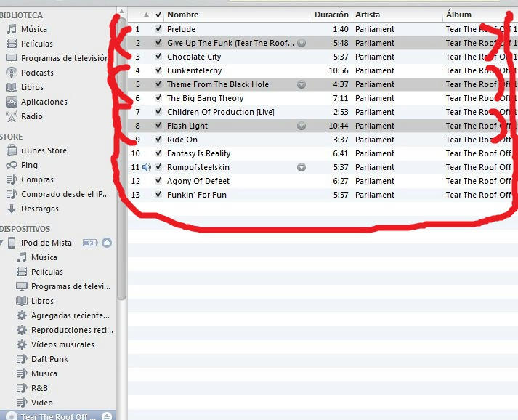Select the Fantasy Is Reality track
The height and width of the screenshot is (420, 518).
click(x=198, y=153)
